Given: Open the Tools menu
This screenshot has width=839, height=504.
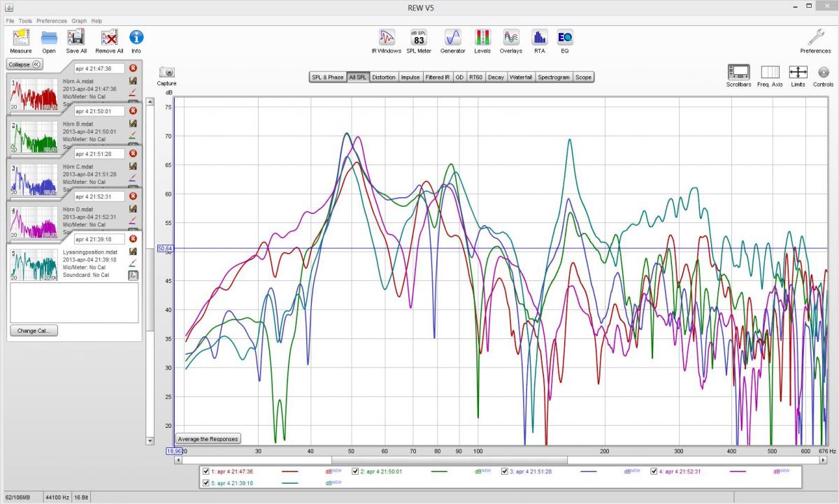Looking at the screenshot, I should click(25, 21).
